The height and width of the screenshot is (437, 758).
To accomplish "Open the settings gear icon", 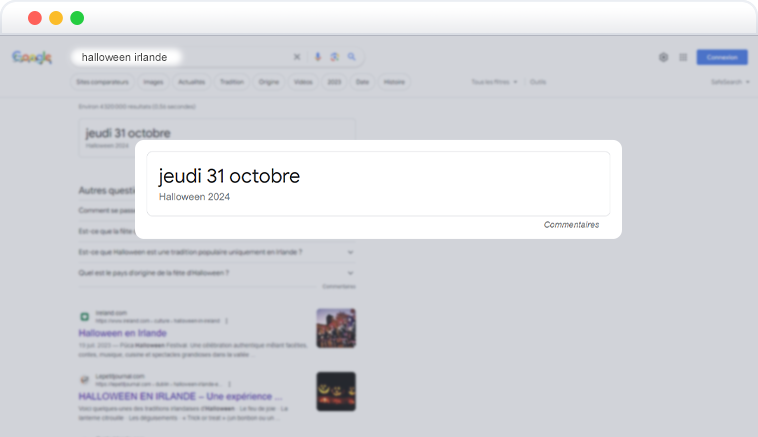I will pos(663,57).
